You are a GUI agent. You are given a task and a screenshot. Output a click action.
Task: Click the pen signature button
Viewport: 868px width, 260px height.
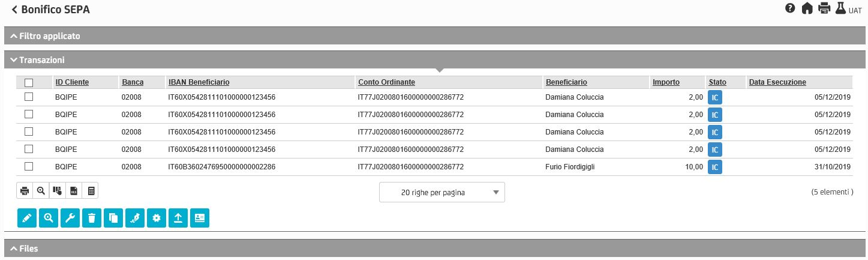[x=134, y=219]
